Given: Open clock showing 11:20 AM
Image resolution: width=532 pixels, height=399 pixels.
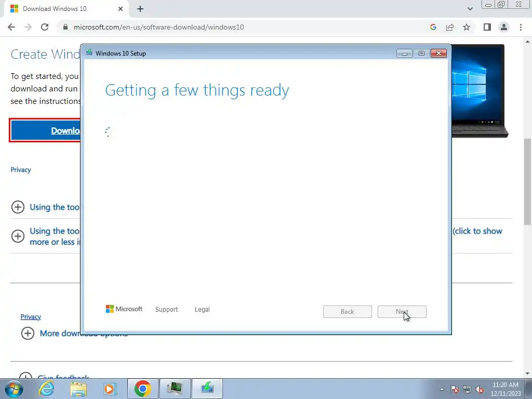Looking at the screenshot, I should pyautogui.click(x=505, y=389).
